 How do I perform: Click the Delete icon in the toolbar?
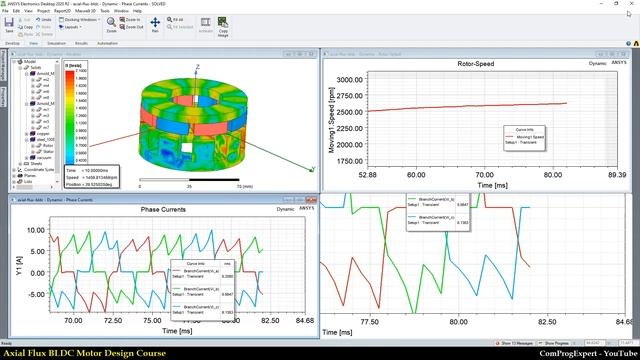(x=38, y=35)
